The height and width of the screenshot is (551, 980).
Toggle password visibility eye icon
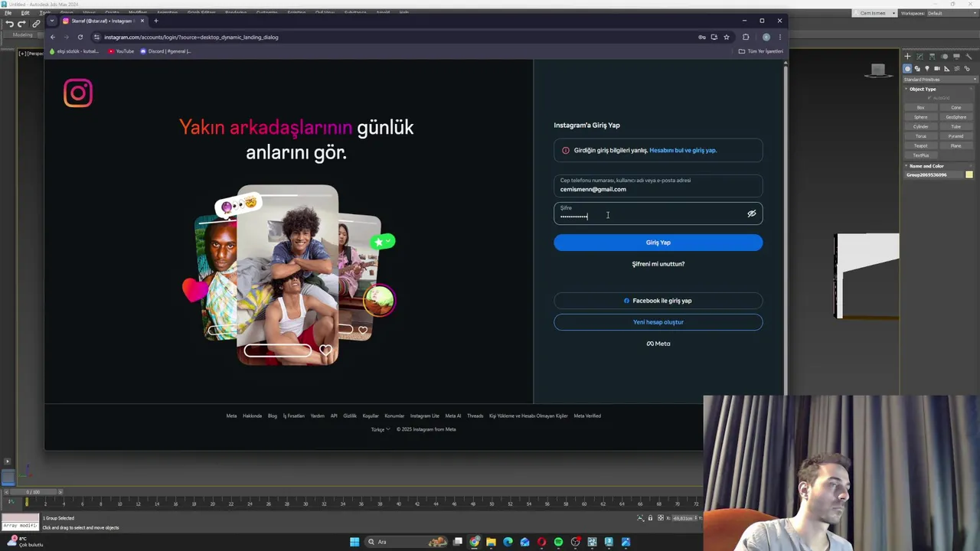752,214
